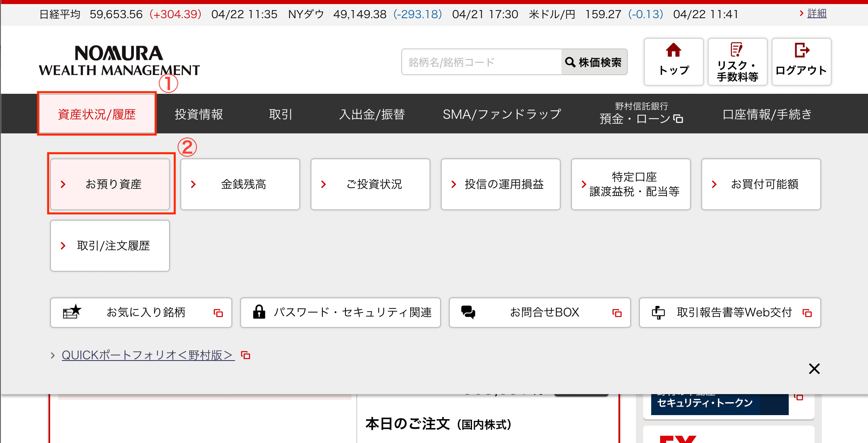The width and height of the screenshot is (868, 443).
Task: Open the お買付可能額 submenu button
Action: (x=761, y=184)
